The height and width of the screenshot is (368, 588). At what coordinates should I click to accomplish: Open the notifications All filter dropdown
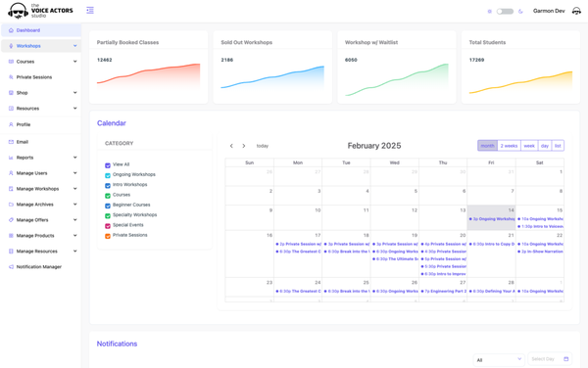coord(499,359)
